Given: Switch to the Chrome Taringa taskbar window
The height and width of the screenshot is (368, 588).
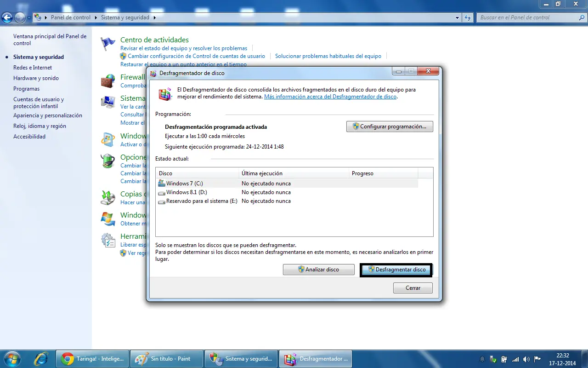Looking at the screenshot, I should click(92, 358).
